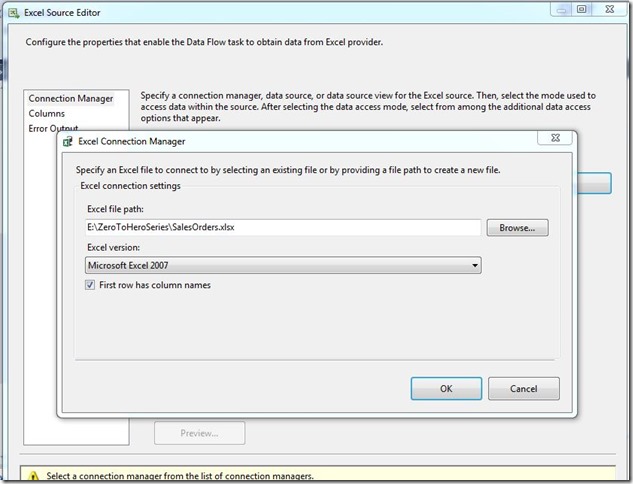Open the Excel version dropdown
The image size is (633, 484).
(283, 265)
